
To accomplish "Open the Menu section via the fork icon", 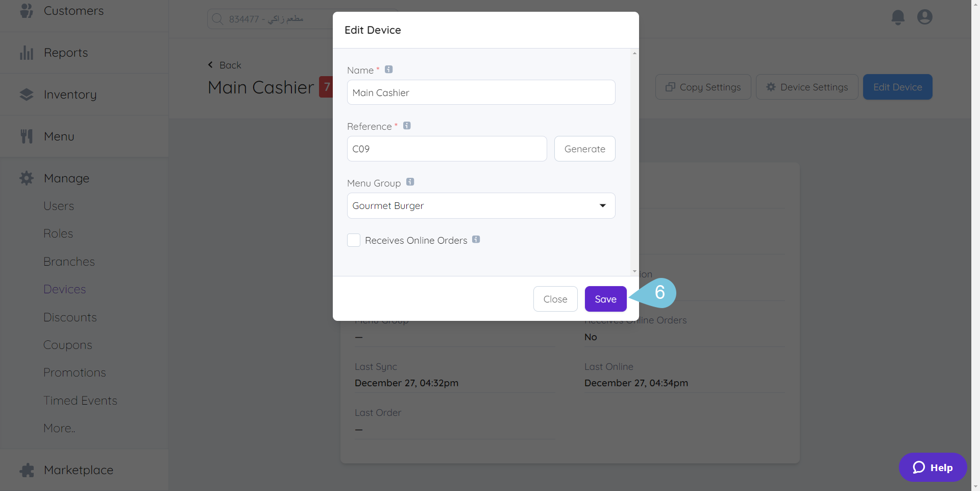I will [x=26, y=135].
